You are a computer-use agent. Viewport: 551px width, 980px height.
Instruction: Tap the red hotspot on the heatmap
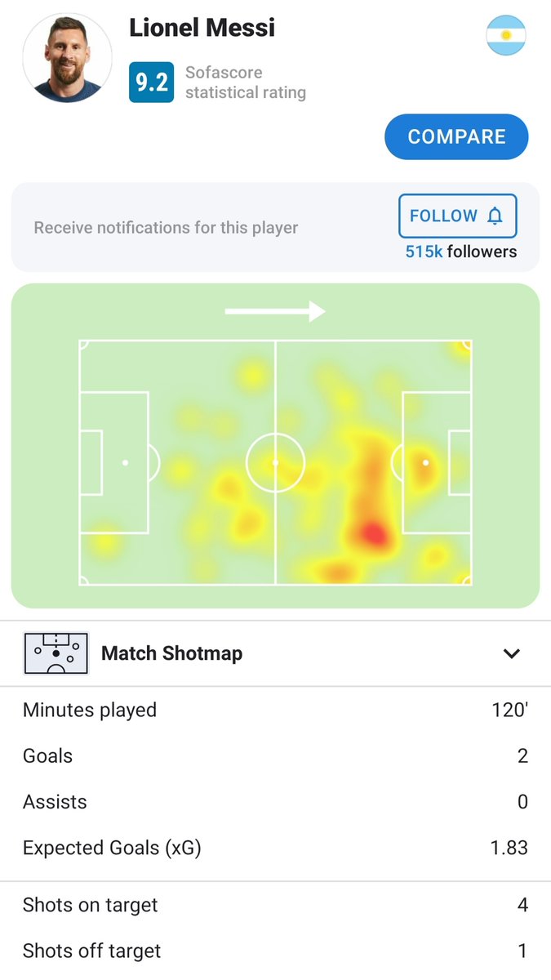(x=373, y=535)
